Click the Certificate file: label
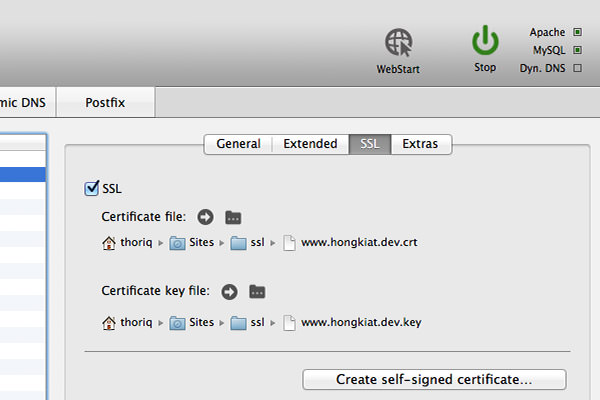 (143, 217)
